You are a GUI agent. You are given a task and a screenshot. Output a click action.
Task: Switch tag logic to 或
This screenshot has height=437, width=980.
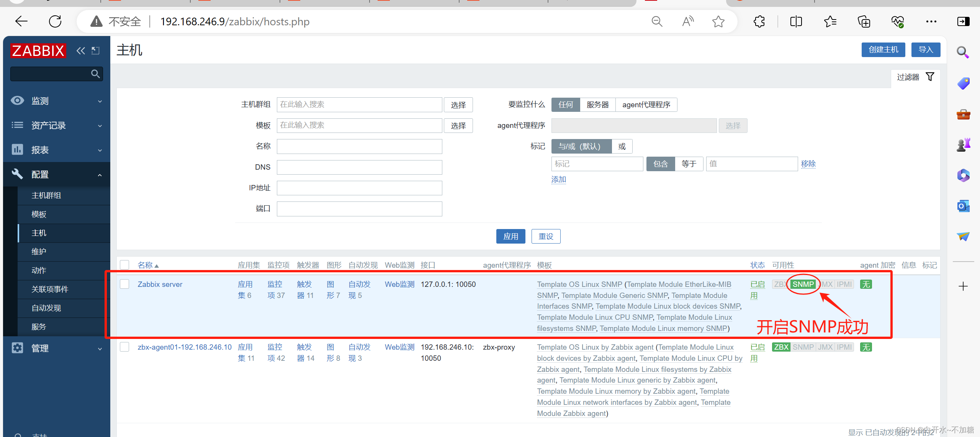click(622, 146)
